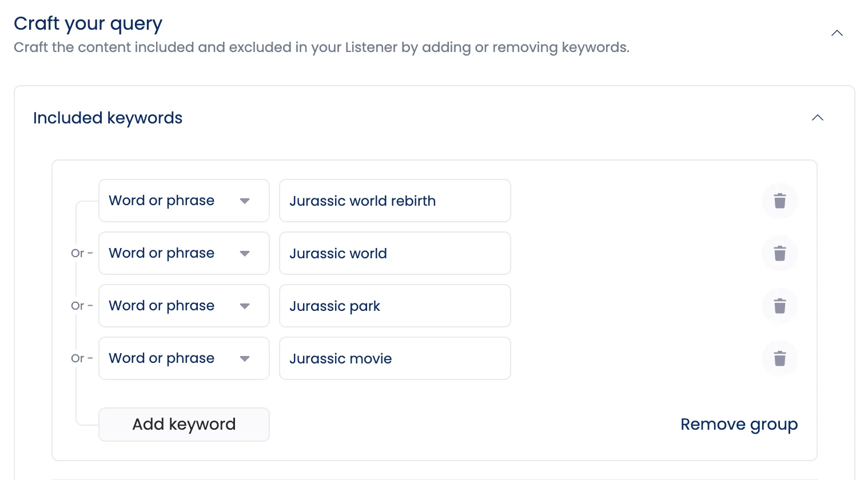Screen dimensions: 868x480
Task: Select the Craft your query heading
Action: pyautogui.click(x=88, y=24)
